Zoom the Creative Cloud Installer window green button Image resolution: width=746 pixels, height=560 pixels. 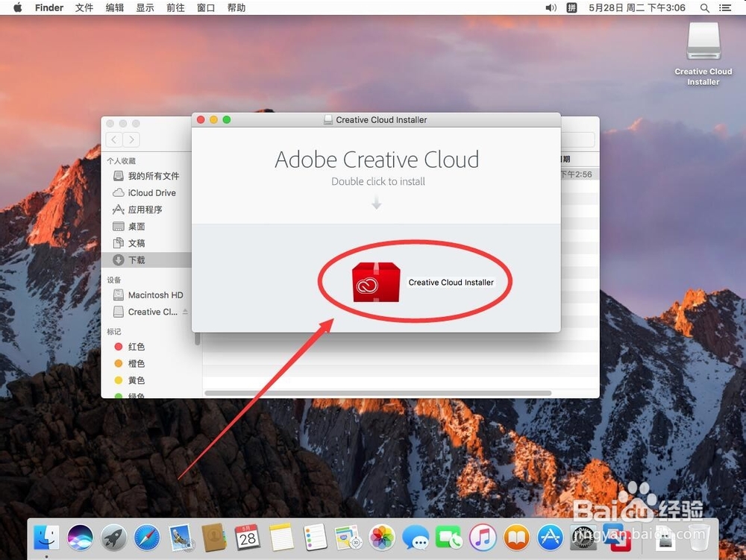227,120
